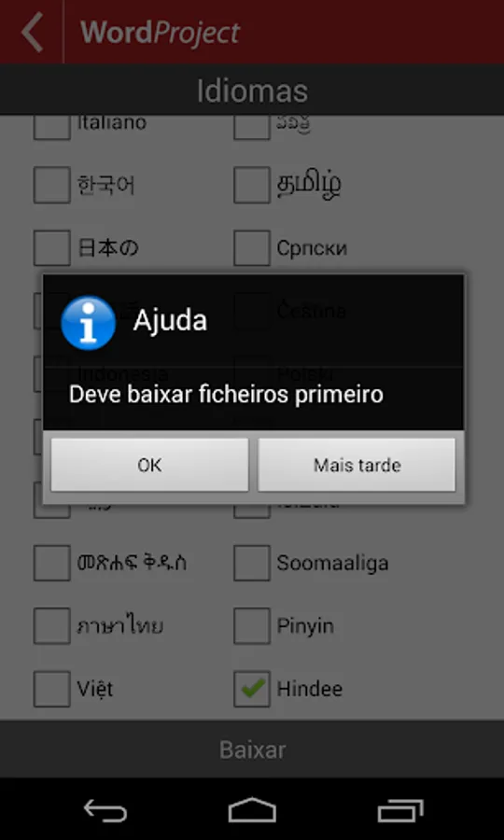Screen dimensions: 504x840
Task: Check the Amharic language checkbox
Action: click(x=52, y=563)
